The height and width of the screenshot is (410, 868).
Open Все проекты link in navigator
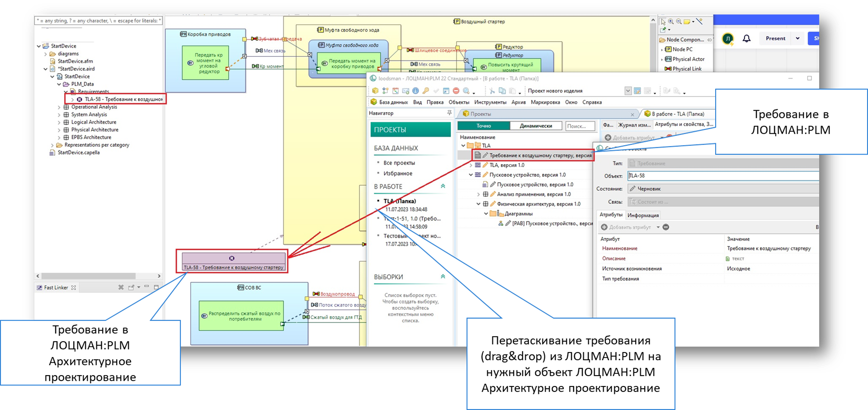point(399,163)
